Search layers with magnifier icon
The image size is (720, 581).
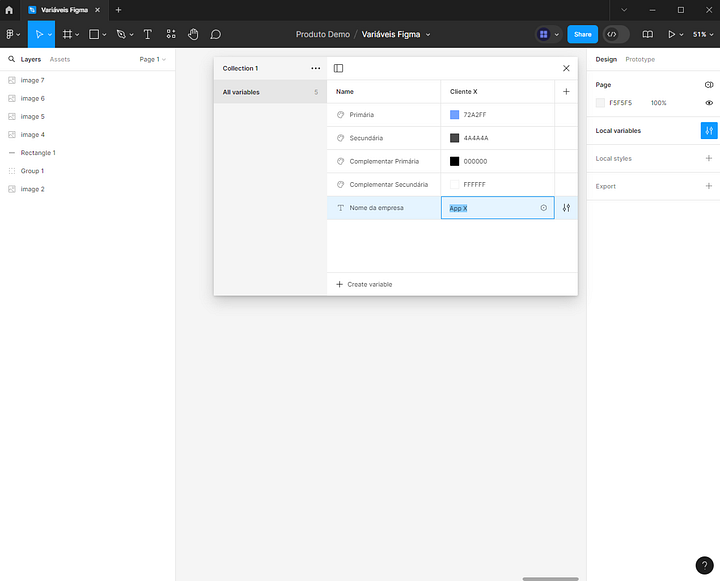[11, 59]
